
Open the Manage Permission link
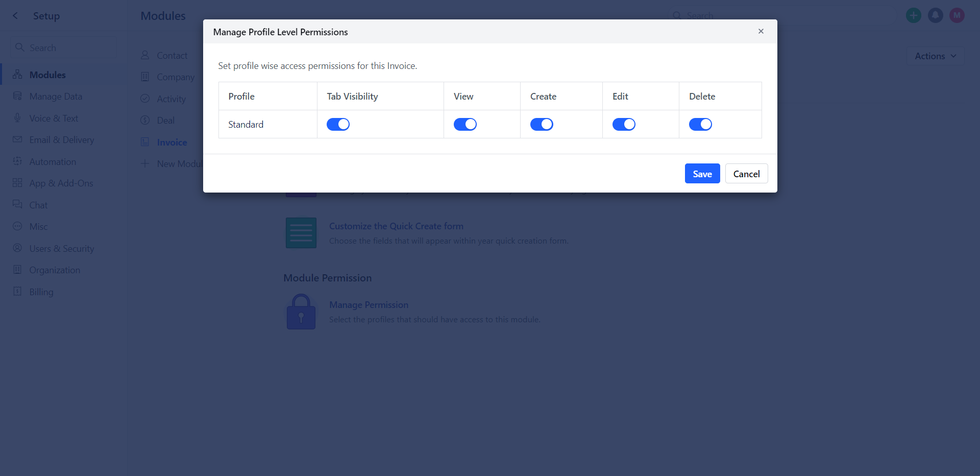point(369,305)
